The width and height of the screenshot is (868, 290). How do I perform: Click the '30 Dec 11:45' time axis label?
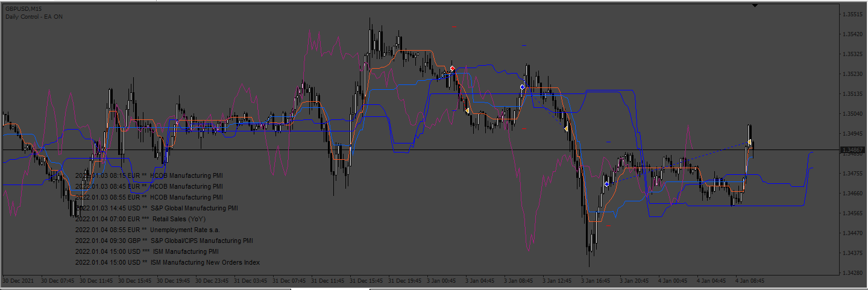pos(96,280)
